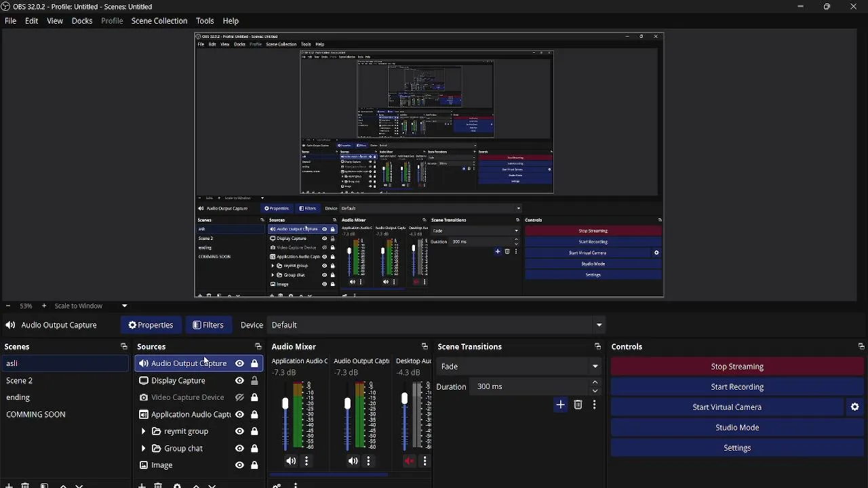The width and height of the screenshot is (868, 488).
Task: Open the Application Audio channel three-dot menu
Action: [x=307, y=461]
